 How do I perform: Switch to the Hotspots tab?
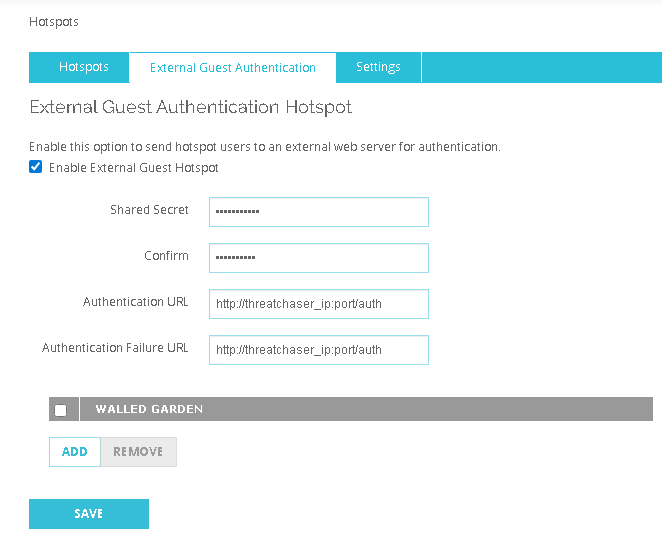(x=83, y=67)
